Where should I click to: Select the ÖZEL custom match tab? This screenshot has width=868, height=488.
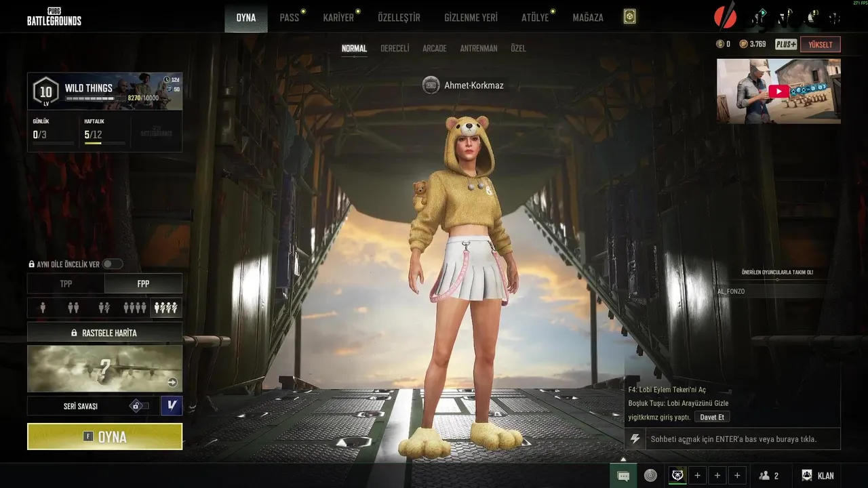[x=518, y=49]
